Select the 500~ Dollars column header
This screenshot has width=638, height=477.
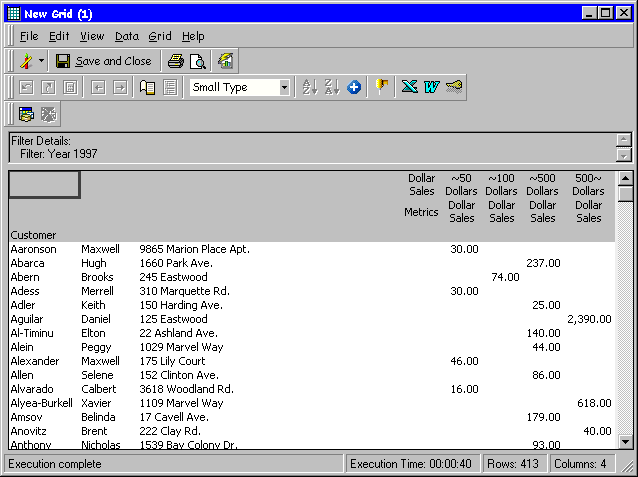point(588,185)
